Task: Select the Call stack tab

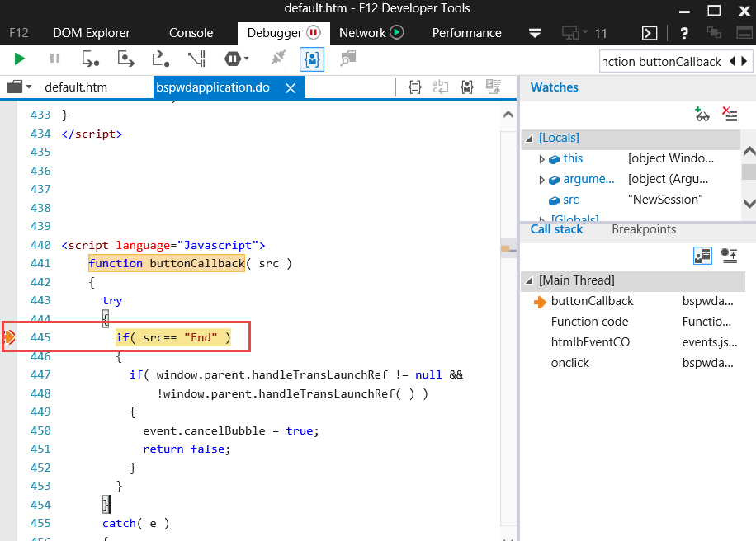Action: coord(556,229)
